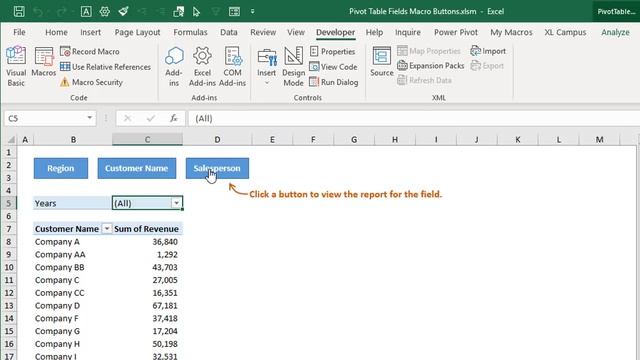Toggle Design Mode
The width and height of the screenshot is (640, 360).
(293, 66)
